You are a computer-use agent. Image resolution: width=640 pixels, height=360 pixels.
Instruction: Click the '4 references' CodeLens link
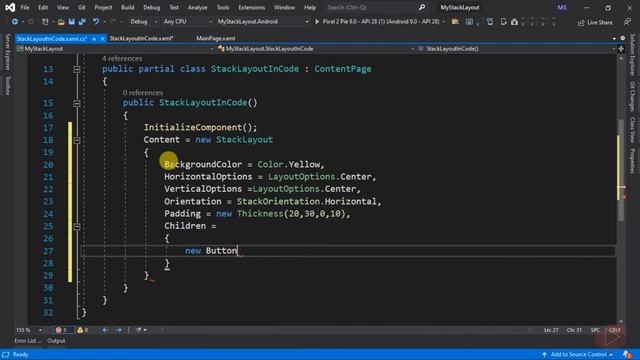[122, 59]
